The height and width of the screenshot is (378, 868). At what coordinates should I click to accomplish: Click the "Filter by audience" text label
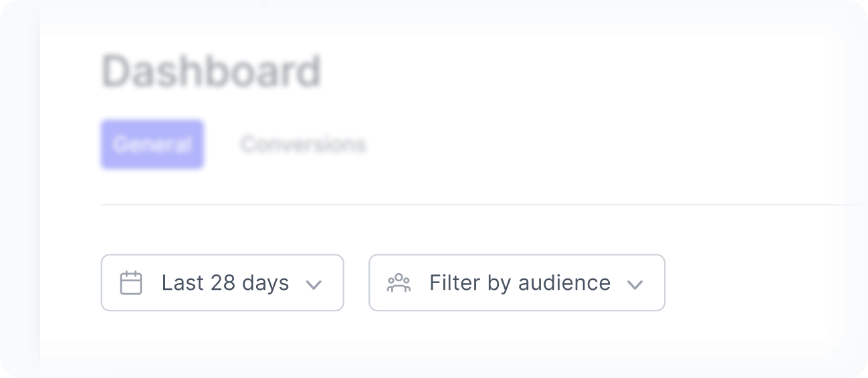pyautogui.click(x=520, y=283)
